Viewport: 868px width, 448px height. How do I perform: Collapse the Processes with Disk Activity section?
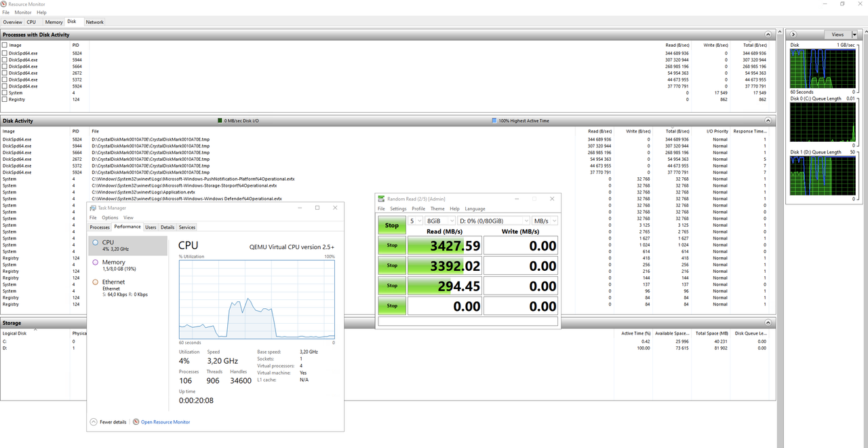(x=768, y=35)
